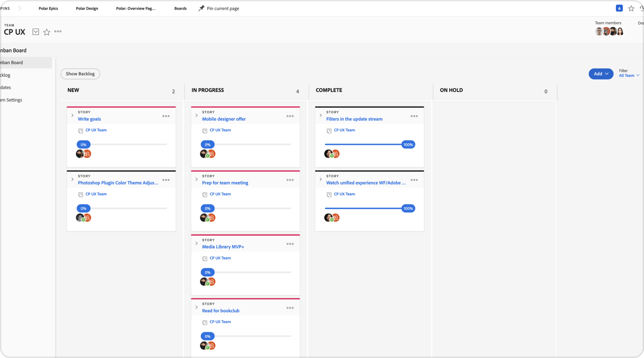
Task: Click the assignee avatars on Write goals card
Action: pos(83,154)
